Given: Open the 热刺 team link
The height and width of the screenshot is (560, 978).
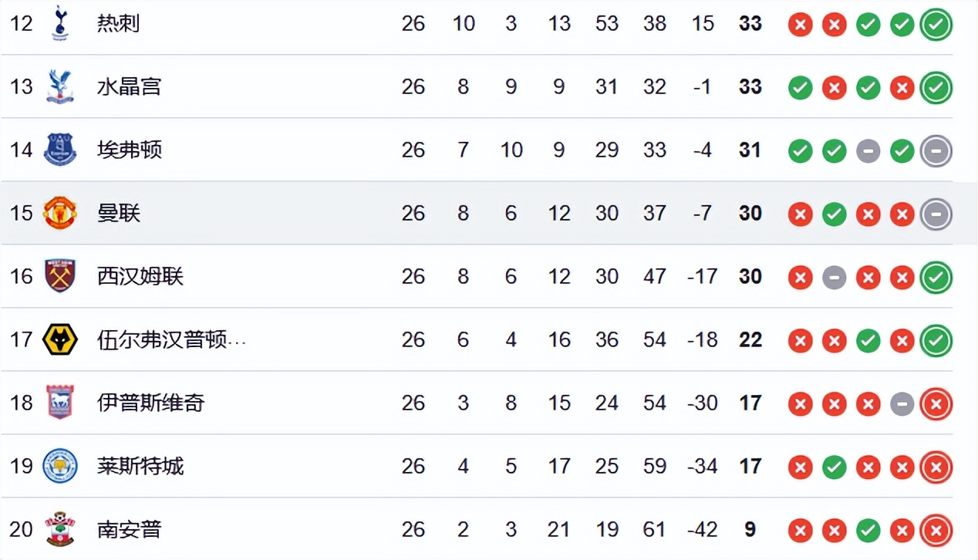Looking at the screenshot, I should pyautogui.click(x=118, y=23).
